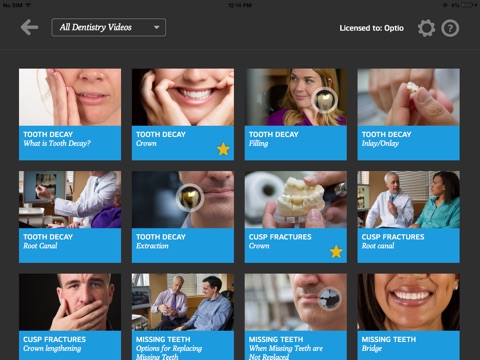Open the Tooth Decay Crown smiling thumbnail
Viewport: 480px width, 360px height.
[x=183, y=97]
